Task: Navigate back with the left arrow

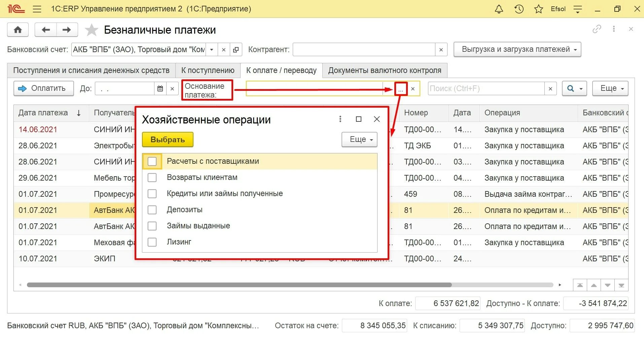Action: (x=46, y=30)
